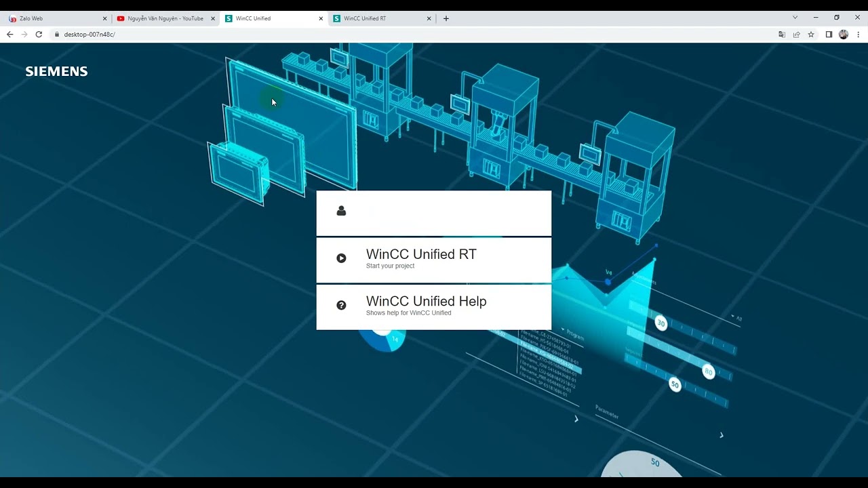View site security lock info
Screen dimensions: 868x488
(x=57, y=34)
